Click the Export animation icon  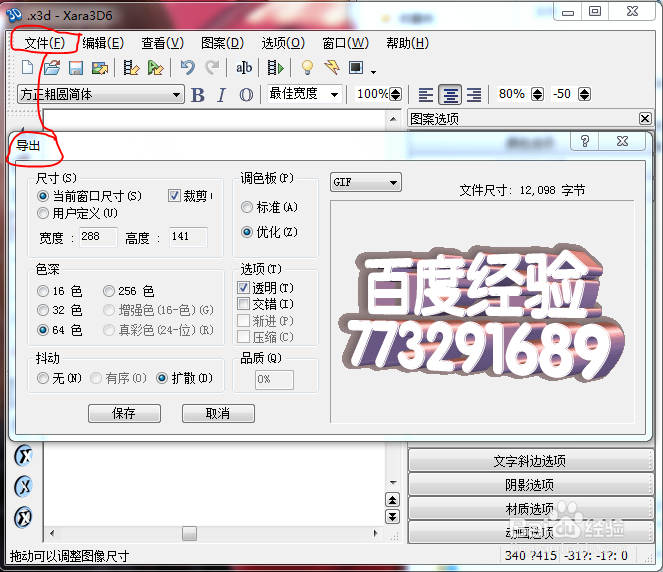(x=131, y=68)
